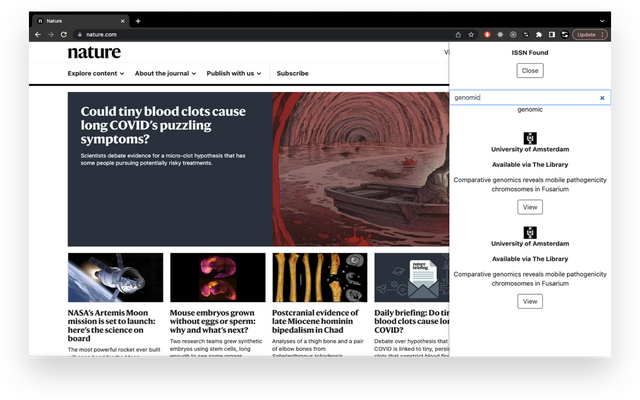Click the Update button in Chrome toolbar

tap(586, 35)
